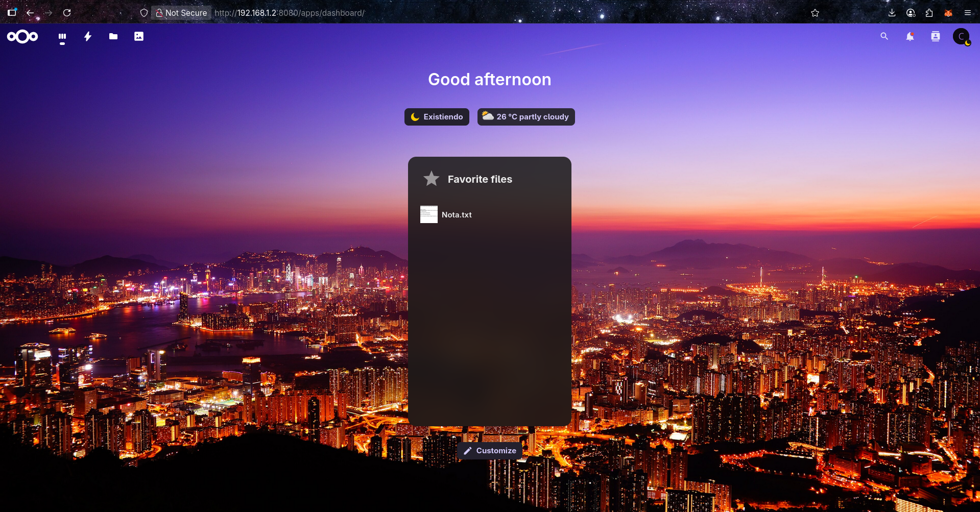Open the 26 °C partly cloudy weather button
The image size is (980, 512).
(526, 117)
